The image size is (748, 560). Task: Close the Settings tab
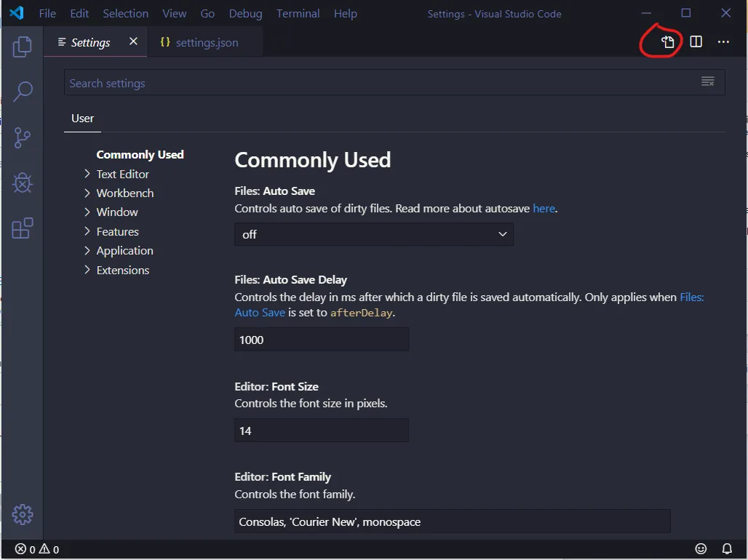point(133,42)
